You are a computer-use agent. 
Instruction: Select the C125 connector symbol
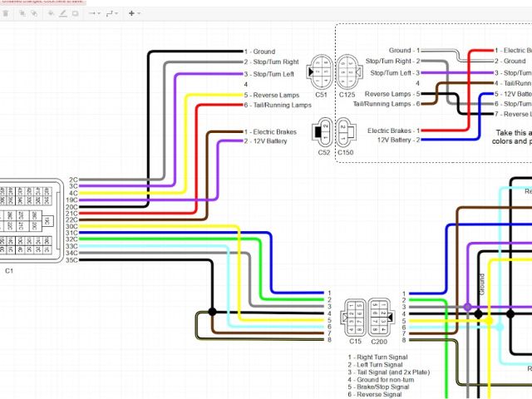(346, 71)
